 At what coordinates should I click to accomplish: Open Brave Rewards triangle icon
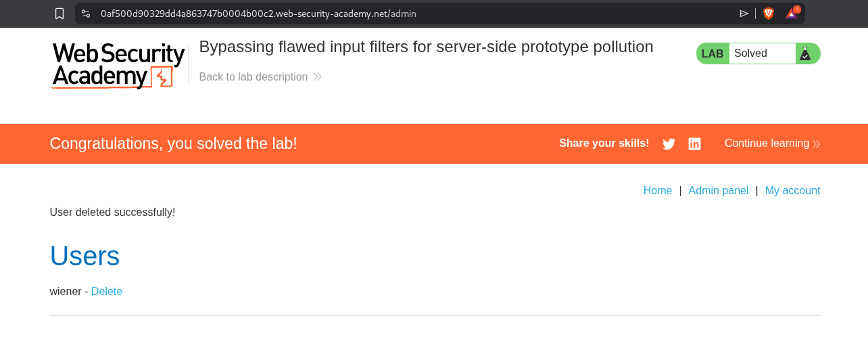point(791,14)
